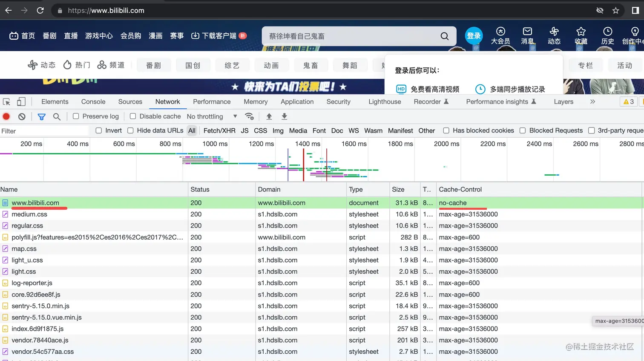
Task: Open the Performance tab
Action: click(x=212, y=102)
